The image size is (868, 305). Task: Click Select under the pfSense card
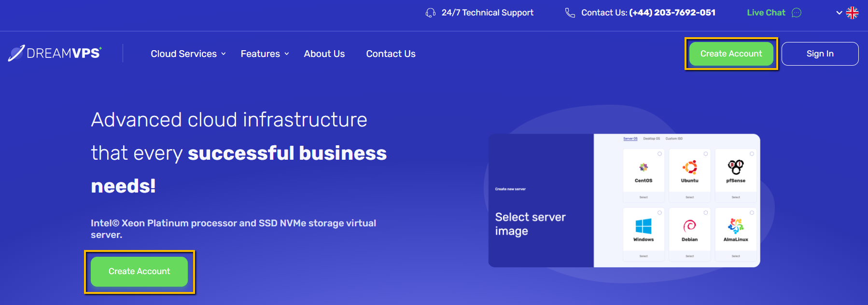tap(736, 197)
